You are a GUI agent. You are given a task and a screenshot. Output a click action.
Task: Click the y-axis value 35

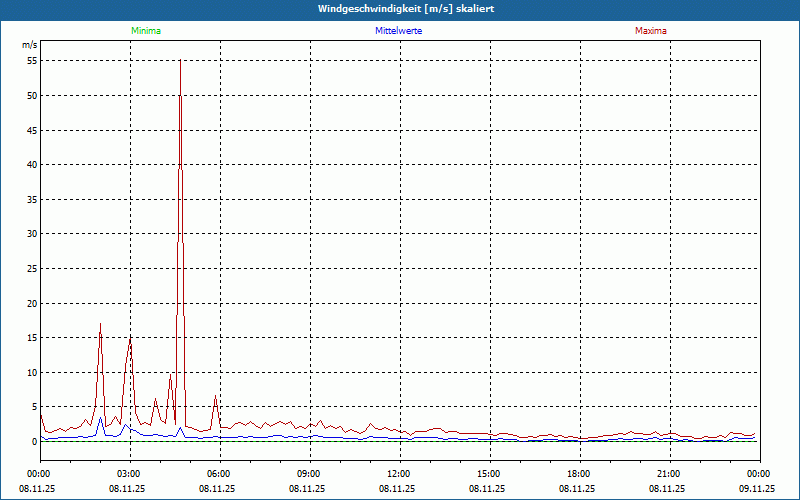[x=32, y=199]
